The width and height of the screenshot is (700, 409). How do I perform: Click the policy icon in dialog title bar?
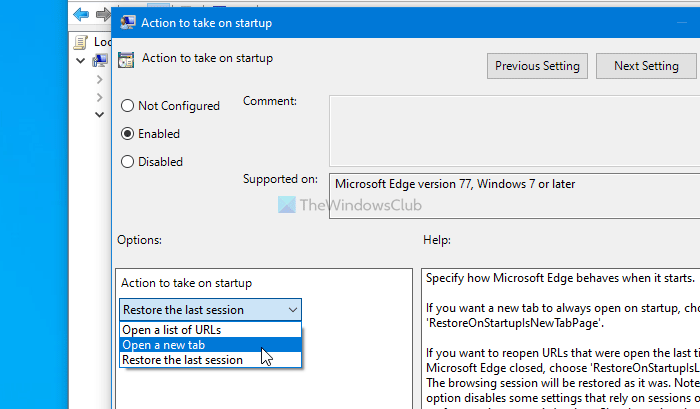(129, 22)
